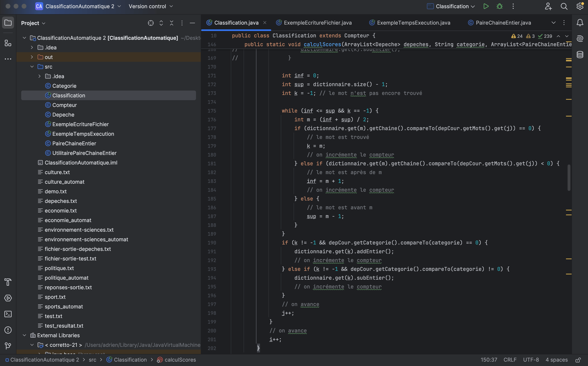Select ClassificationAutomatique.iml file

coord(81,163)
